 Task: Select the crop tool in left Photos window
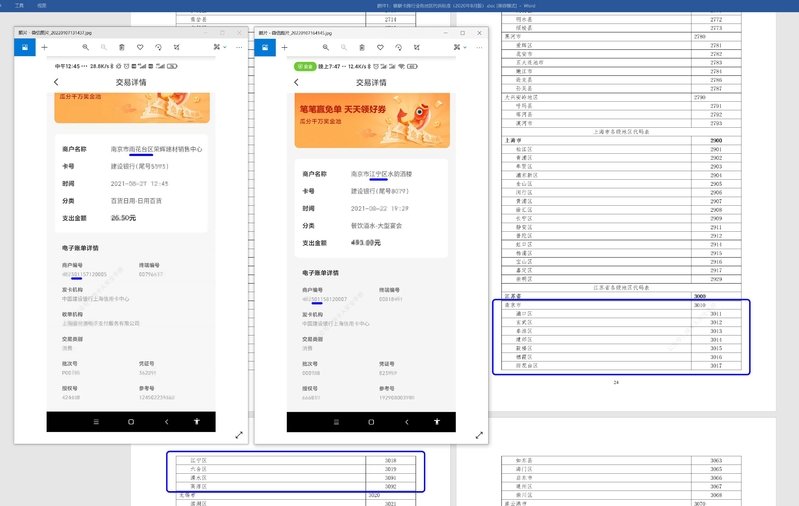coord(176,47)
